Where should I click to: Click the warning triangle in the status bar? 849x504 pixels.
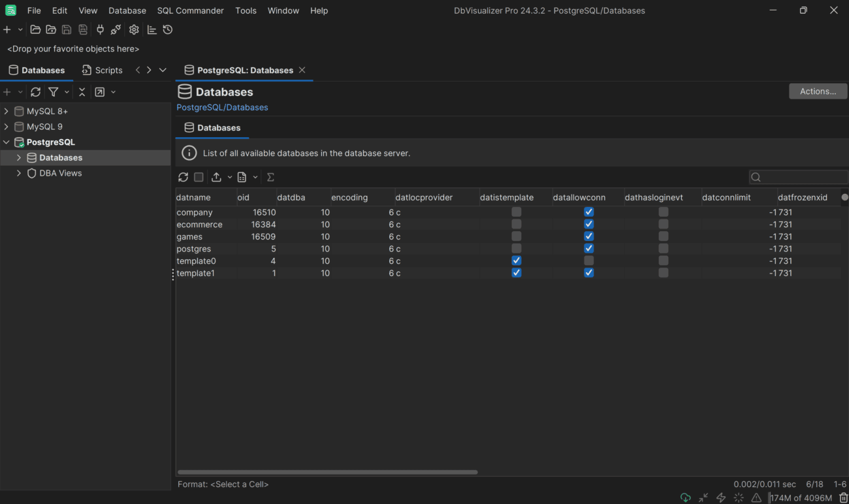[x=756, y=497]
